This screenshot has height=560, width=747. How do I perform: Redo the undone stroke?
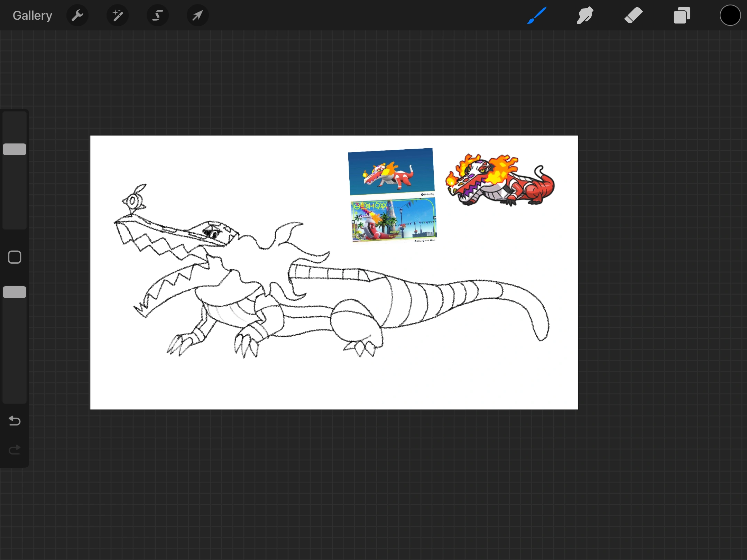coord(14,449)
